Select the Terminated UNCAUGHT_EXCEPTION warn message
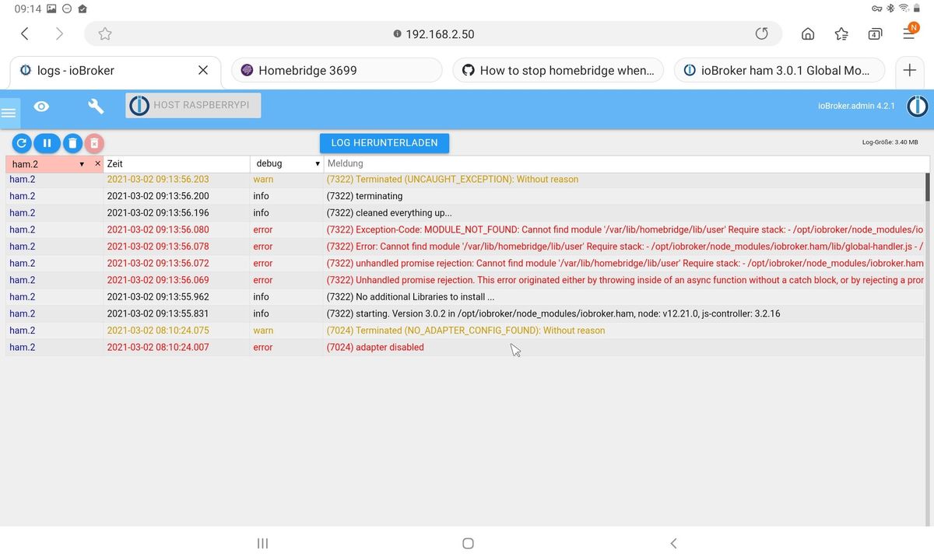Image resolution: width=934 pixels, height=560 pixels. coord(452,179)
